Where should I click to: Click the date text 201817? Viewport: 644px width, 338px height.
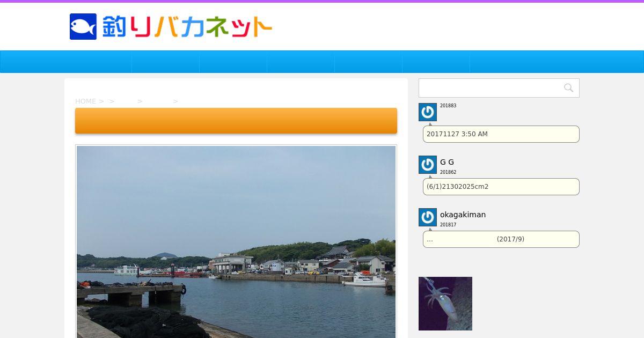click(448, 225)
